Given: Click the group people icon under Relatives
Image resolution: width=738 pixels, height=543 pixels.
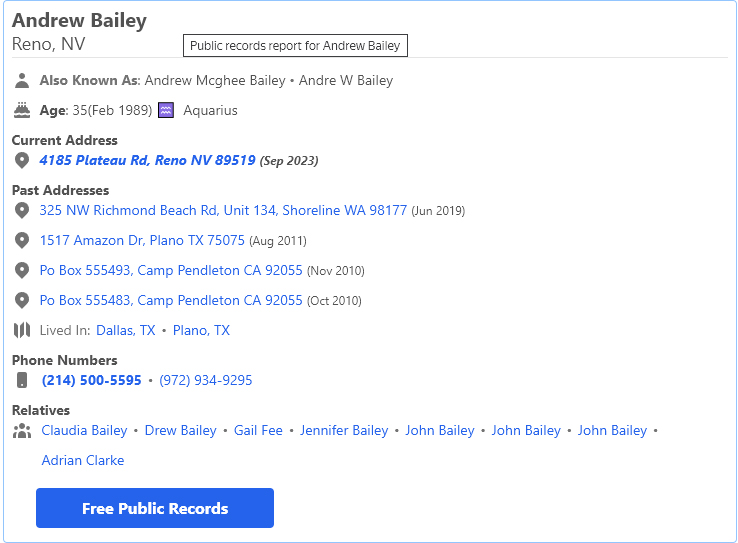Looking at the screenshot, I should point(22,431).
